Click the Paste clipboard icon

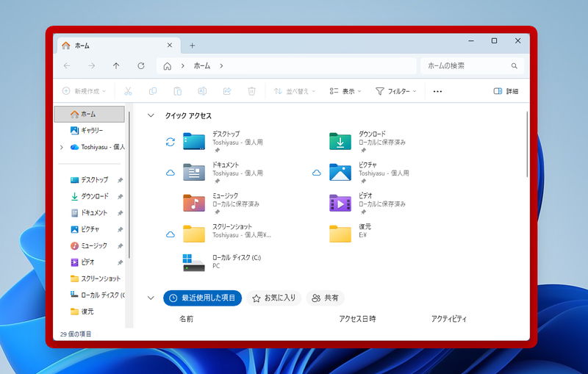177,91
